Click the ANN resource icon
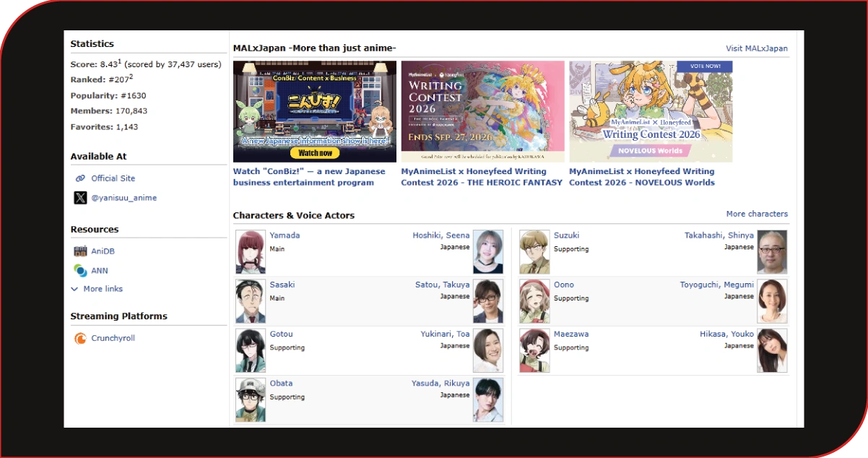Viewport: 868px width, 458px height. tap(80, 270)
